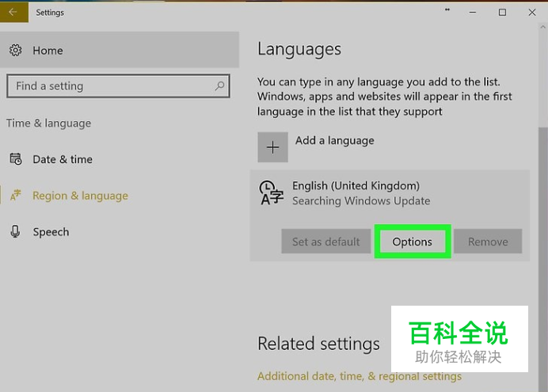Focus the Find a setting search box

pyautogui.click(x=118, y=86)
